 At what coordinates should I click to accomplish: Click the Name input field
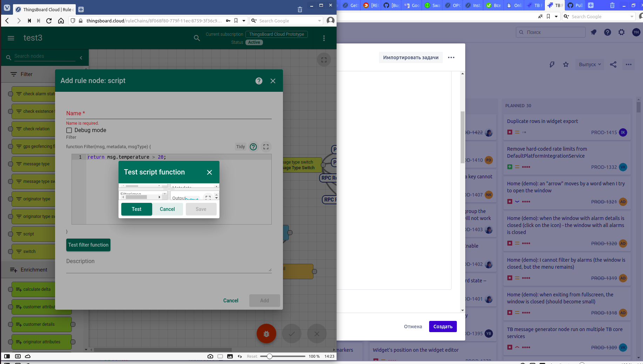169,114
